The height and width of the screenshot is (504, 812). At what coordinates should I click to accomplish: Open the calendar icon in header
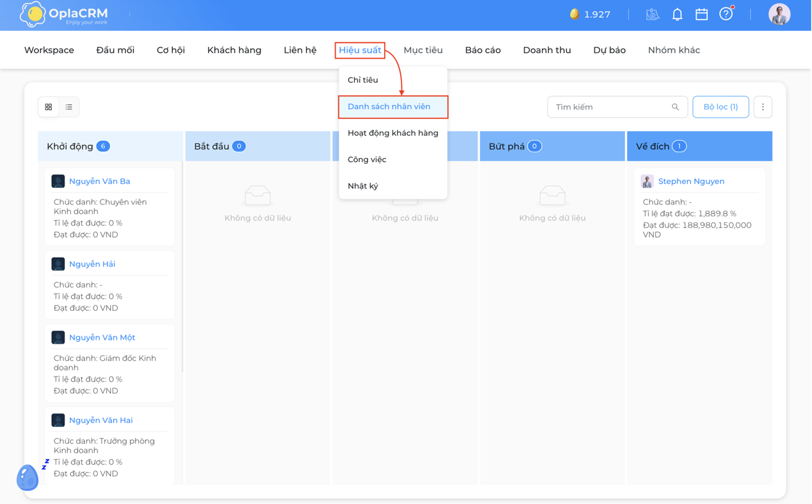701,14
